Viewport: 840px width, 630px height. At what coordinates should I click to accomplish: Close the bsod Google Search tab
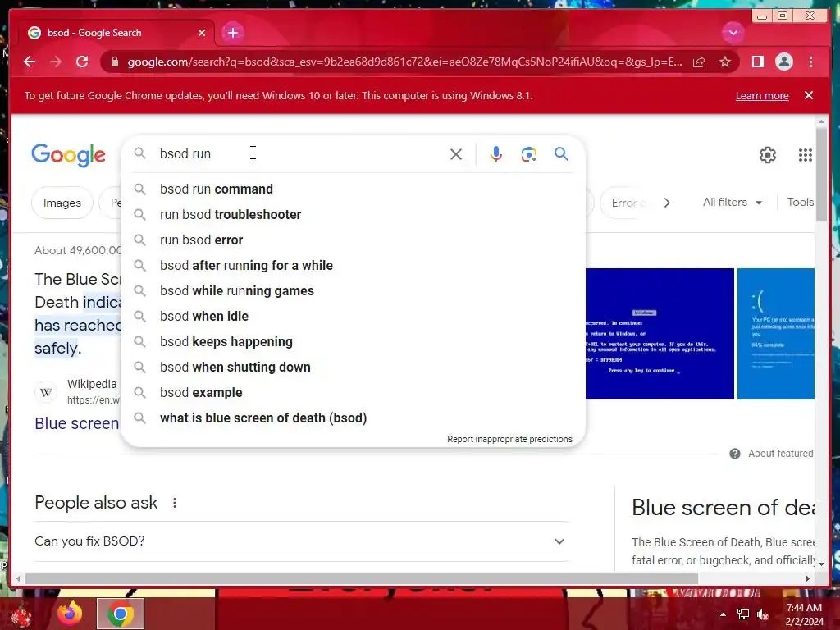202,33
